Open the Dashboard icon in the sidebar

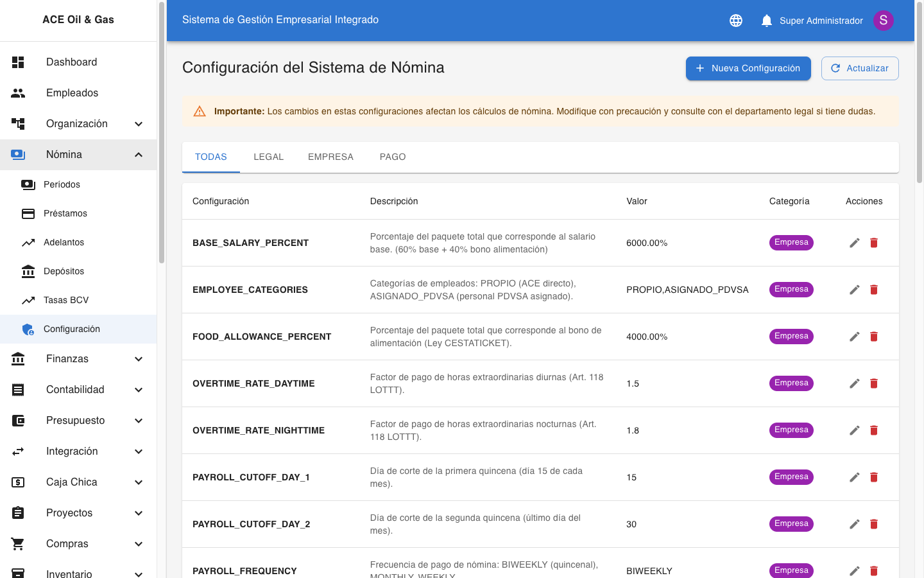[x=18, y=62]
